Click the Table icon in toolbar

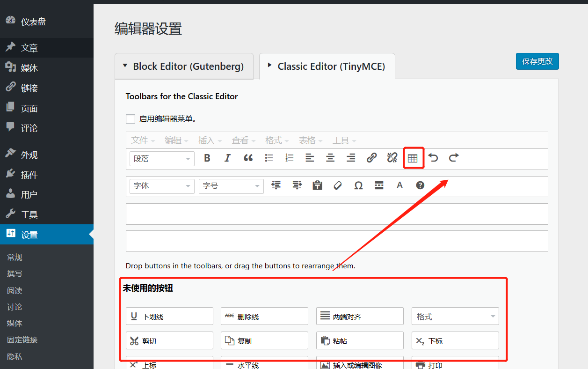click(x=413, y=158)
